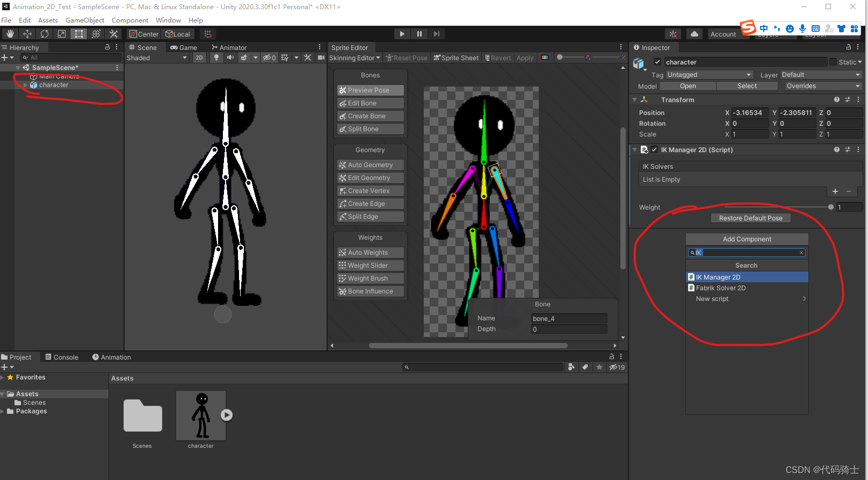Click the Restore Default Pose button
The width and height of the screenshot is (868, 480).
[x=751, y=218]
